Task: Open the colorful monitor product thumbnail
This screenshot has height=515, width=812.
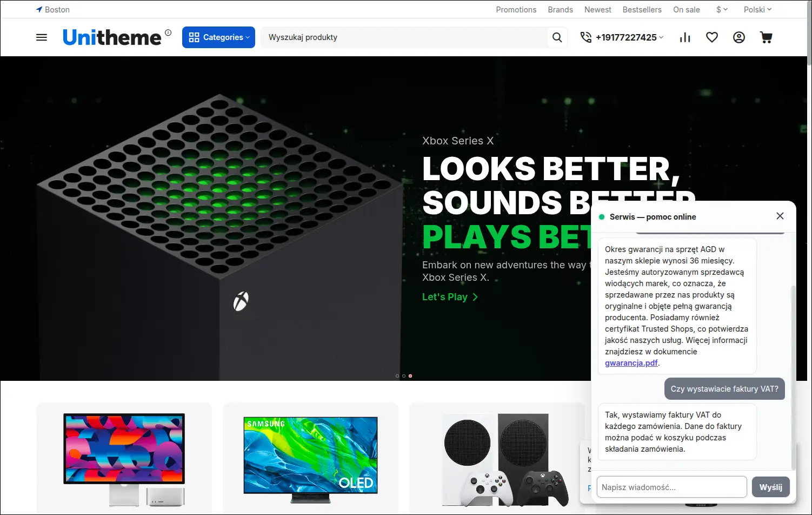Action: (x=124, y=459)
